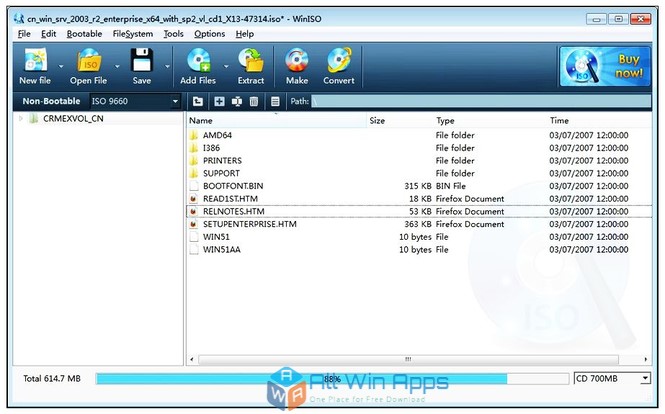Click the CRMEXVOL_CN volume icon in tree

[x=34, y=119]
